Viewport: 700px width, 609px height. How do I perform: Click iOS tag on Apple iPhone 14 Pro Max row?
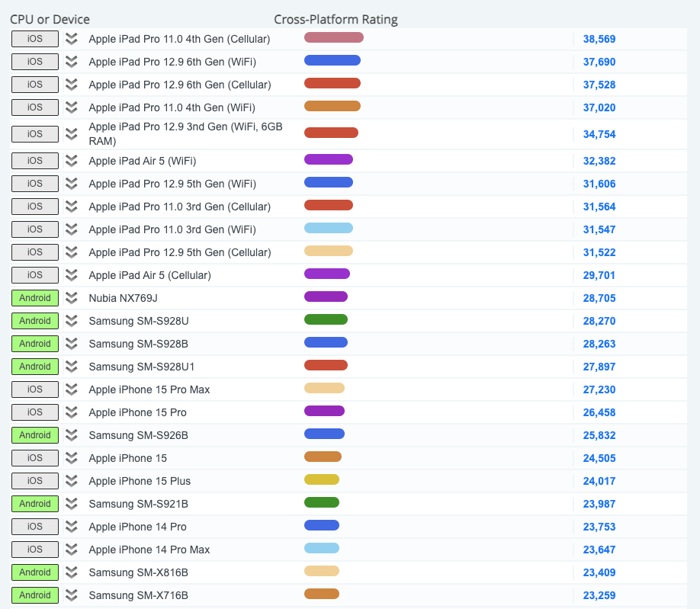[35, 550]
